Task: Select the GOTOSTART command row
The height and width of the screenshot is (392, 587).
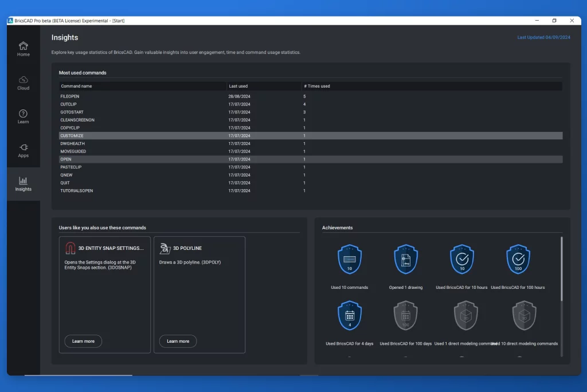Action: [311, 112]
